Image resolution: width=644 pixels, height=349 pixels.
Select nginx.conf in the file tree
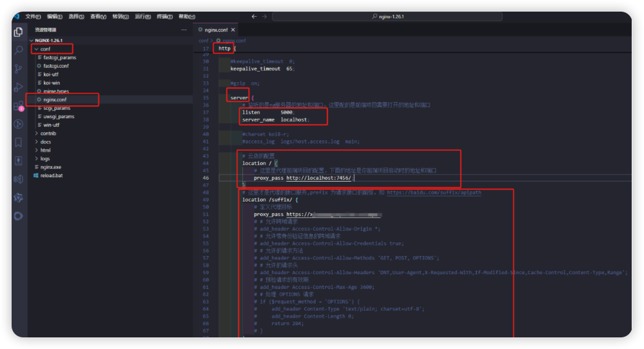(110, 100)
